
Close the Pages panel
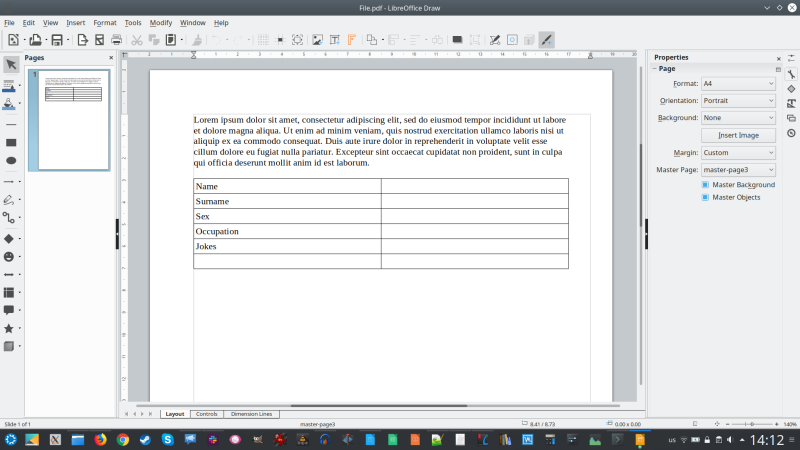111,58
